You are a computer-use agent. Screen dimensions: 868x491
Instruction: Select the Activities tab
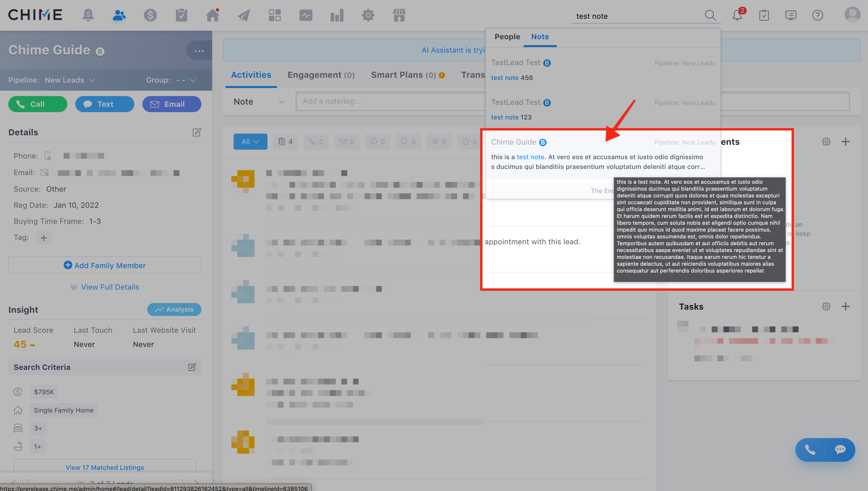pyautogui.click(x=251, y=75)
